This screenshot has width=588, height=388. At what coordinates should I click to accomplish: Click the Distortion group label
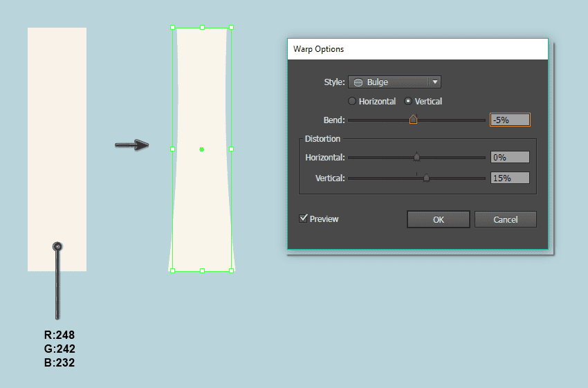(x=322, y=139)
